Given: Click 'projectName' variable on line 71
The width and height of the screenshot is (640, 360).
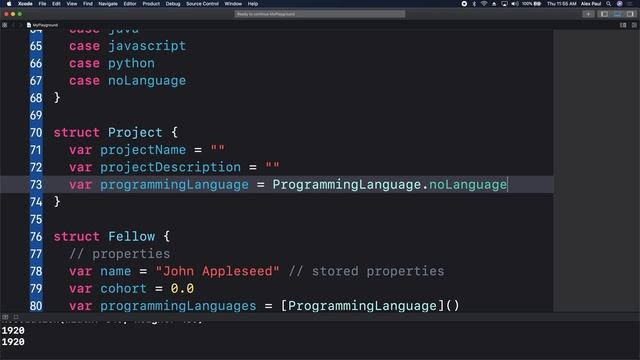Looking at the screenshot, I should point(143,150).
